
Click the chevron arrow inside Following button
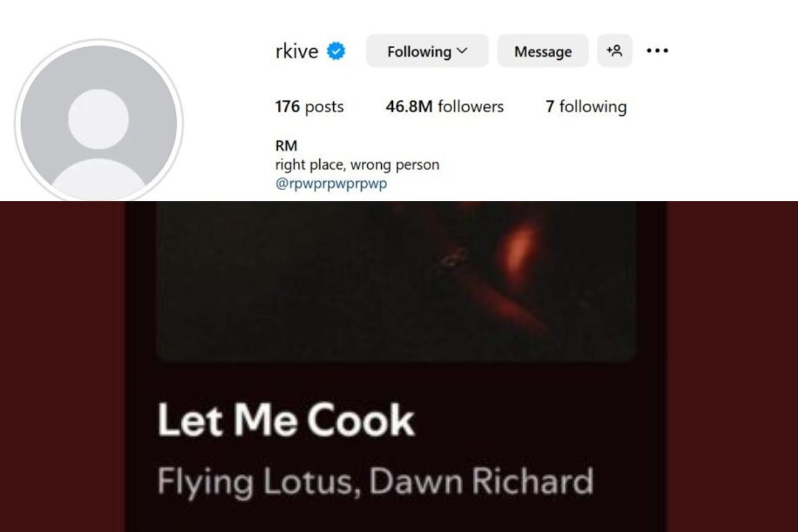(463, 51)
